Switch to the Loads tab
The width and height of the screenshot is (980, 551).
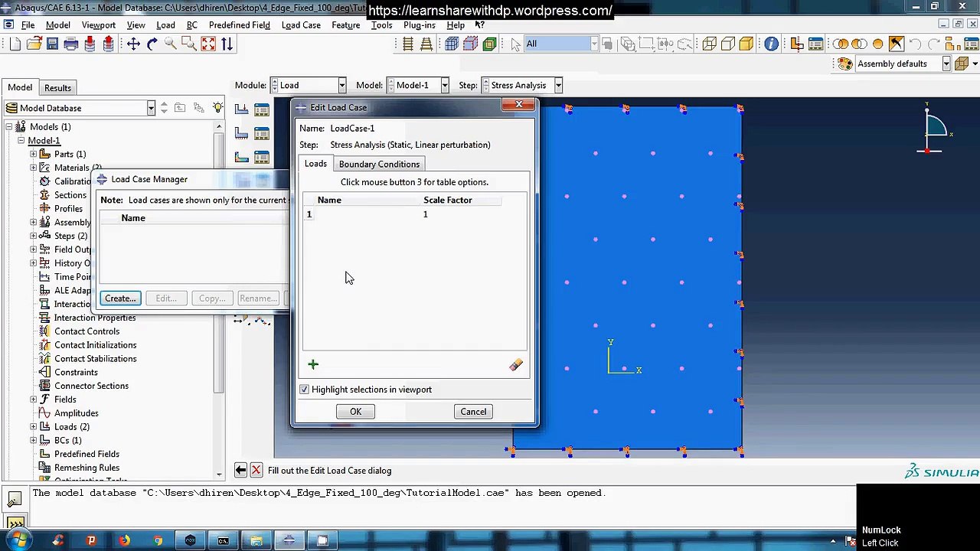(x=315, y=164)
